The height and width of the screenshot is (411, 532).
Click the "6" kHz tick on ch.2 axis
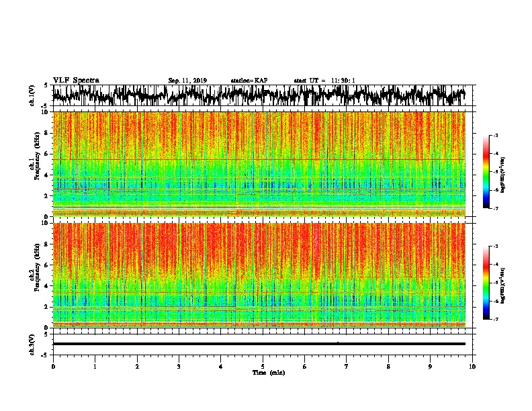click(48, 265)
